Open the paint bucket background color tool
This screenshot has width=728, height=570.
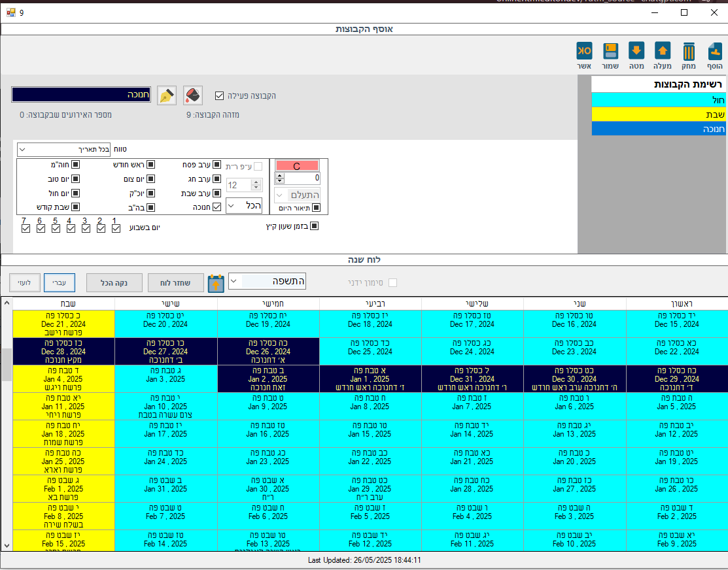pos(192,95)
